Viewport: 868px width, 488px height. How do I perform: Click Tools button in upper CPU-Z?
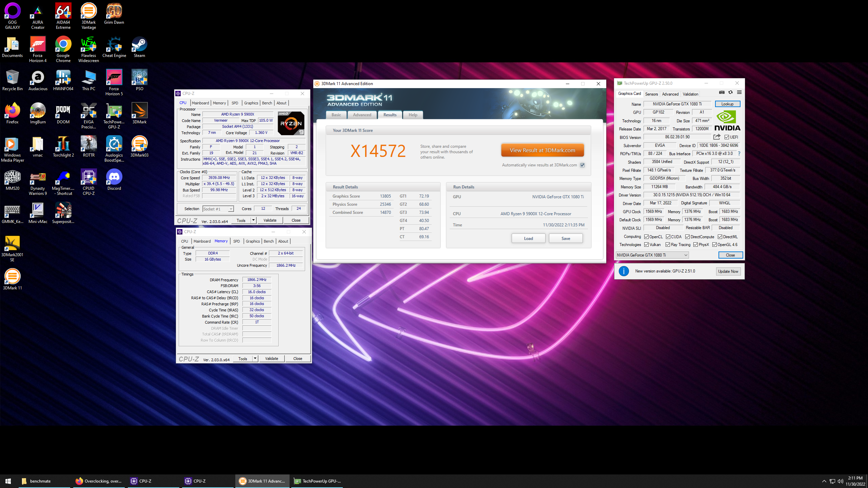tap(241, 220)
